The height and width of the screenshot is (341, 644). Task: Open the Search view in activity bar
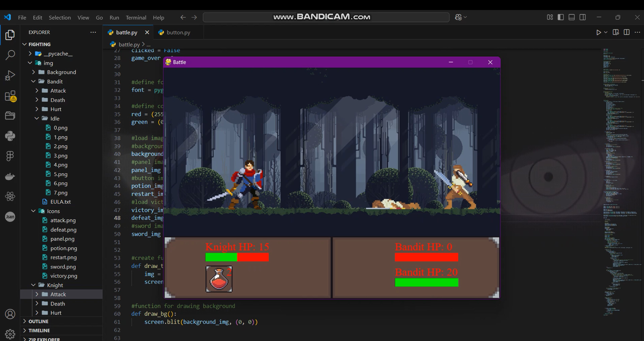[x=10, y=55]
